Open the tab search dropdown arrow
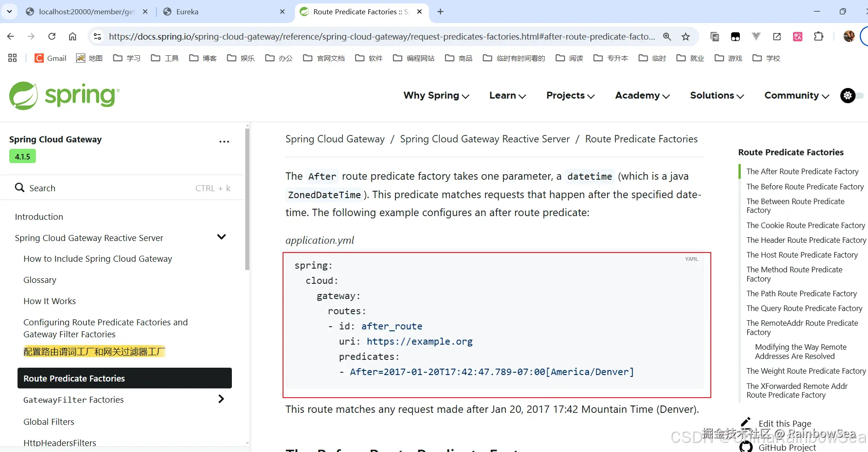The image size is (868, 452). [x=9, y=12]
